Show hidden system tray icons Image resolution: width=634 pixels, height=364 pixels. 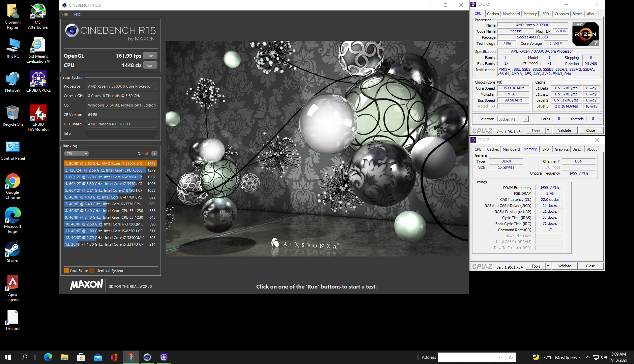pyautogui.click(x=587, y=357)
